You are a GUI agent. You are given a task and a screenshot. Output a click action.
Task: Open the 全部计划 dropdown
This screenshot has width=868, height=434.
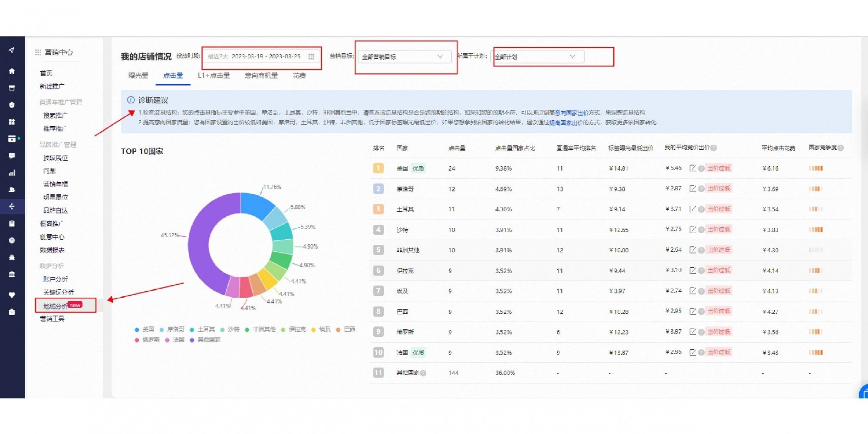pos(538,57)
